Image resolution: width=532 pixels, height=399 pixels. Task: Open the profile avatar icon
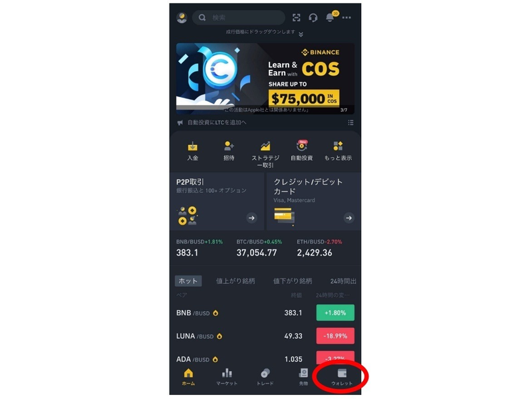coord(182,18)
